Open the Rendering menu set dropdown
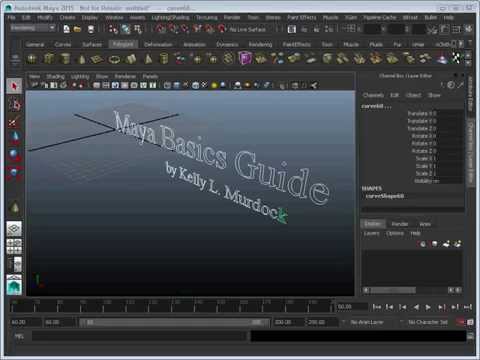 [33, 28]
